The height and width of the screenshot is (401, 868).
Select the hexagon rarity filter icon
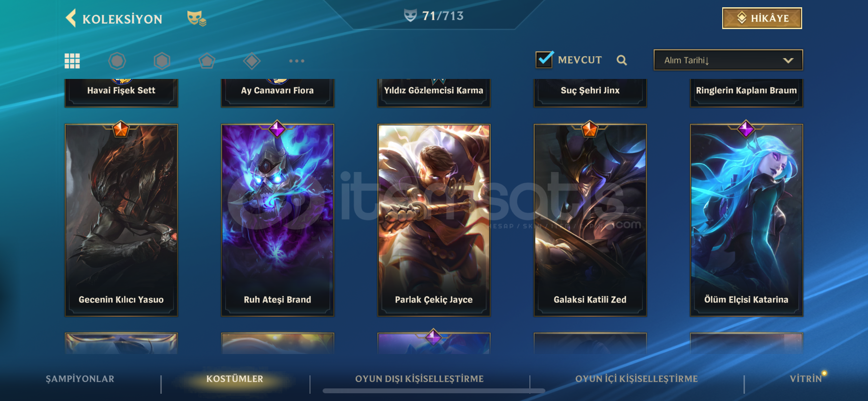tap(162, 61)
